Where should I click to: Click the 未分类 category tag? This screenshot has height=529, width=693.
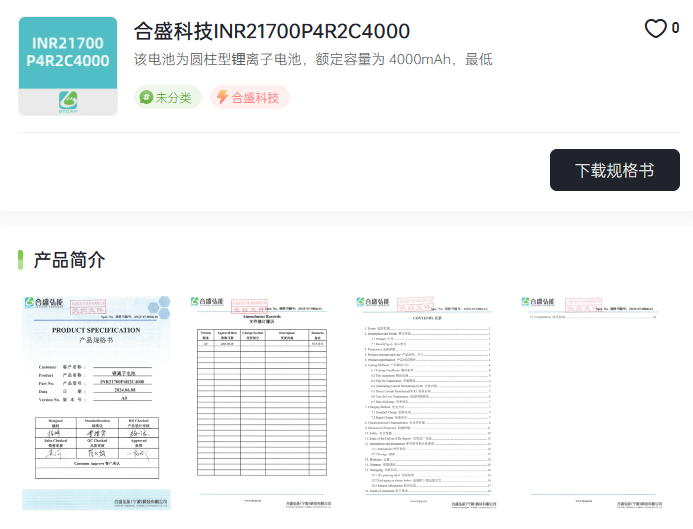tap(168, 97)
